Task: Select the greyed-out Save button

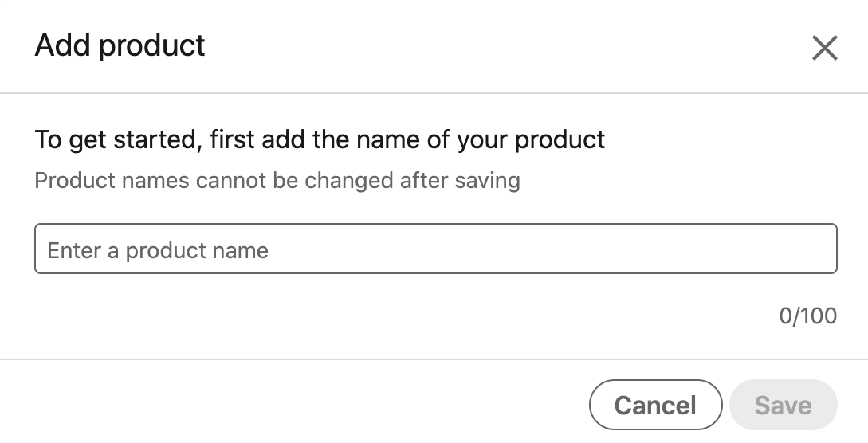Action: click(x=783, y=405)
